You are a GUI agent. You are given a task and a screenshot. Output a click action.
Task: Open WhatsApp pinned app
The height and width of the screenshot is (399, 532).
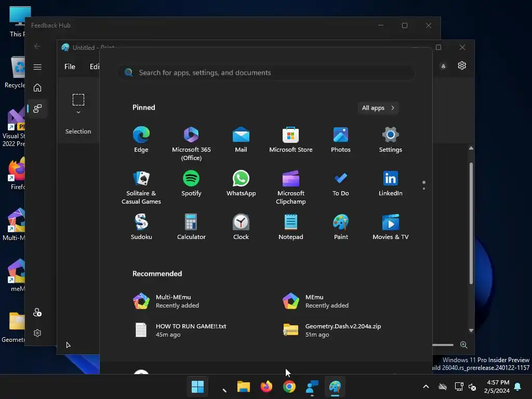[241, 183]
